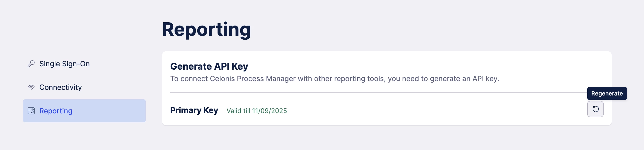Click the Generate API Key heading
The width and height of the screenshot is (644, 150).
pos(209,66)
